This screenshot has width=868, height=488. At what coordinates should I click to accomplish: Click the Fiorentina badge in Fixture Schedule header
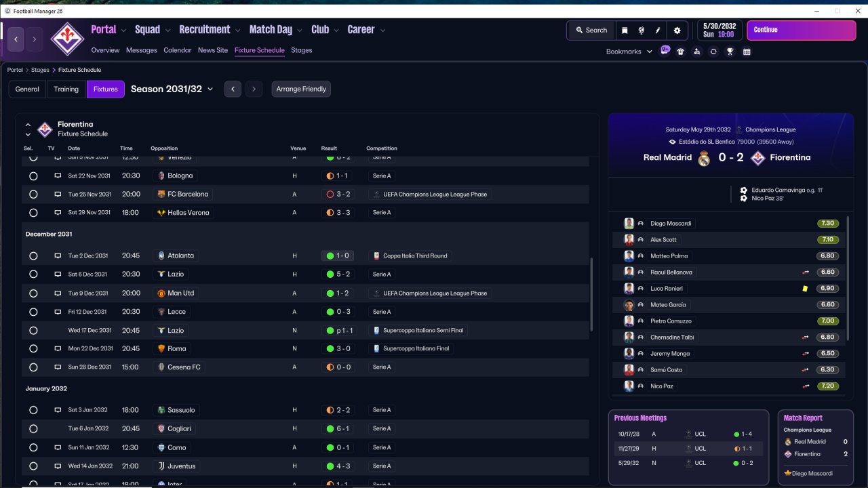pos(45,129)
